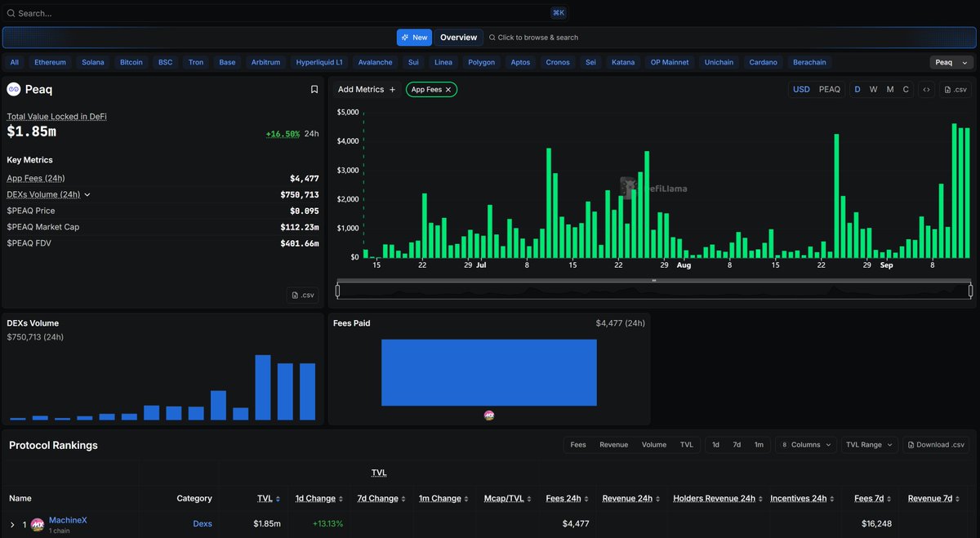Click the MachineX logo under the Fees Paid bar

click(489, 416)
